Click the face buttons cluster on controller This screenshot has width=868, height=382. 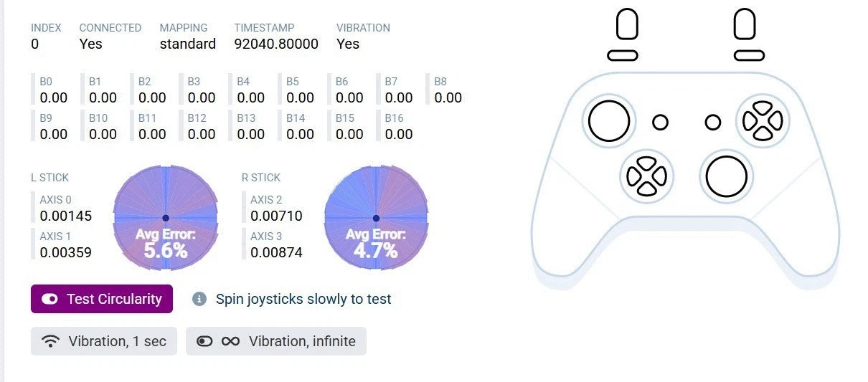click(763, 120)
